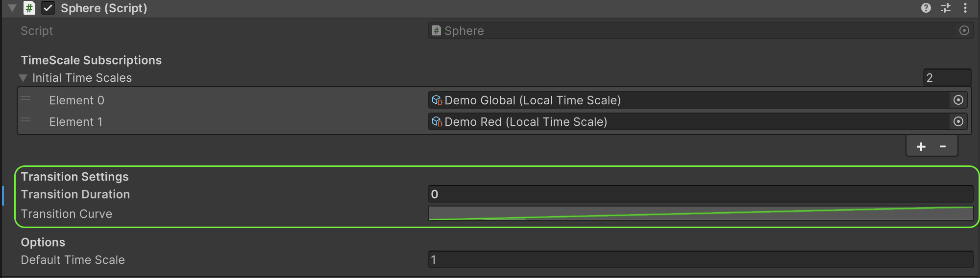
Task: Click the Initial Time Scales size field
Action: point(947,78)
